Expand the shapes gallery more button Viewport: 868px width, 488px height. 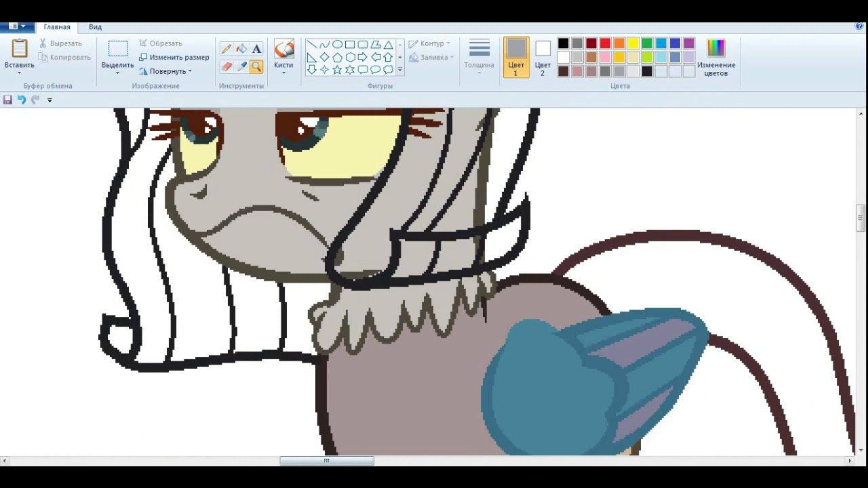(x=400, y=69)
